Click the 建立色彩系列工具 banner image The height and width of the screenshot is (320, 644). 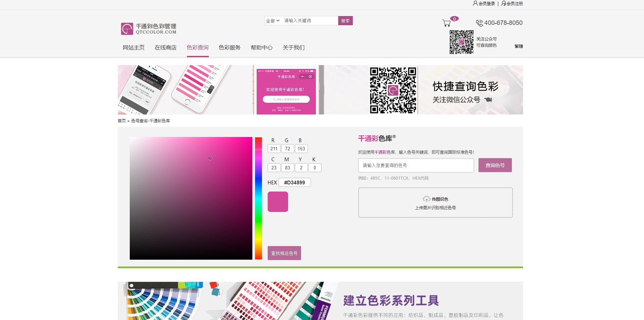[x=320, y=301]
